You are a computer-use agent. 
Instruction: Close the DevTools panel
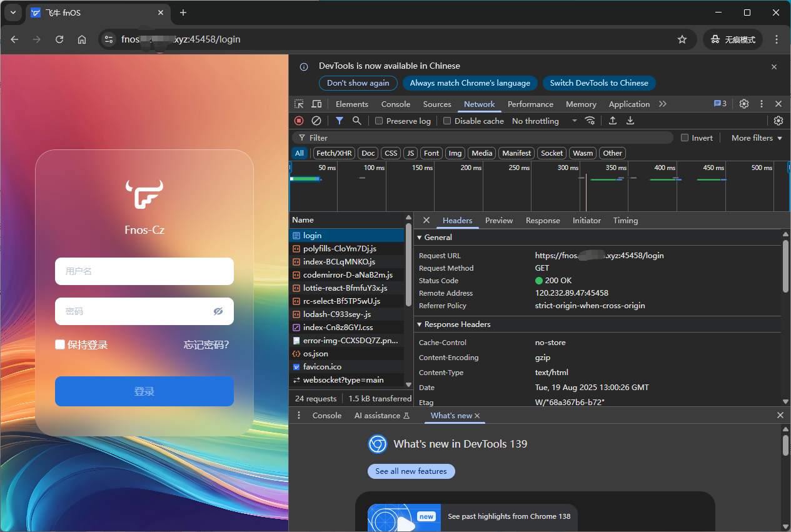778,104
